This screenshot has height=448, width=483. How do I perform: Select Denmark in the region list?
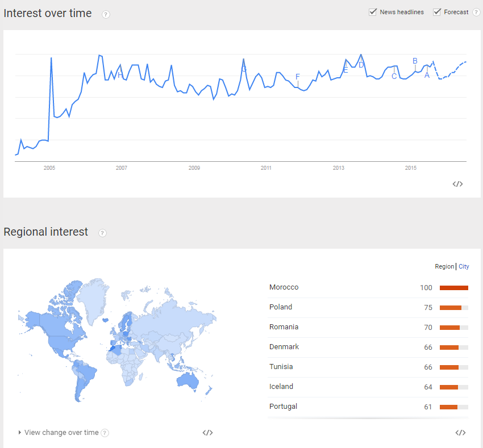point(284,347)
